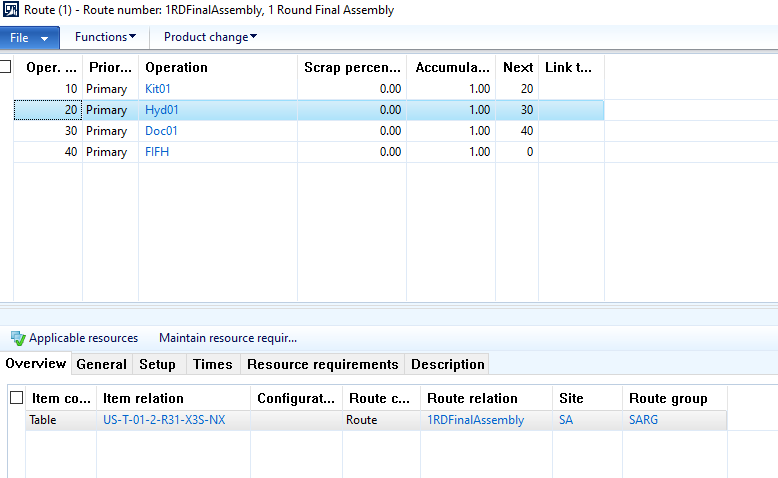
Task: Toggle the select-all checkbox in item relation grid
Action: point(16,398)
